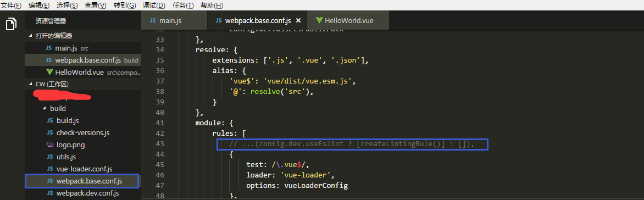The image size is (644, 200).
Task: Open check-versions.js in the file tree
Action: [x=82, y=132]
